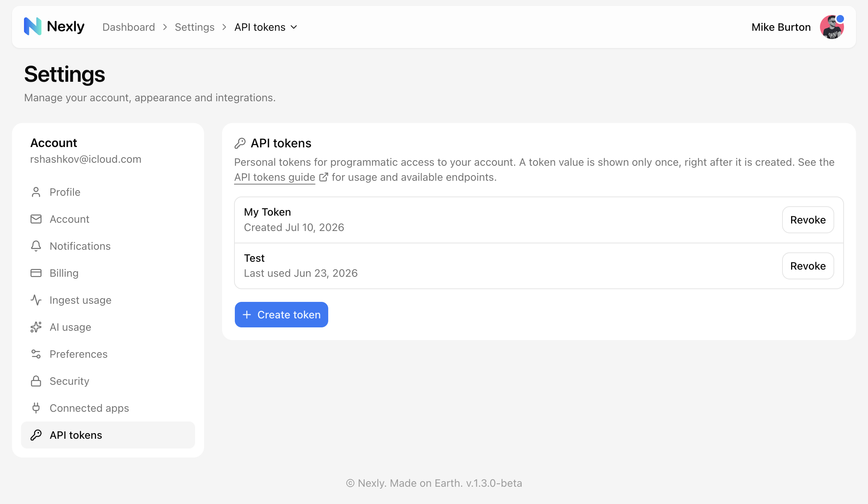Open the Account settings section
Image resolution: width=868 pixels, height=504 pixels.
[x=108, y=219]
